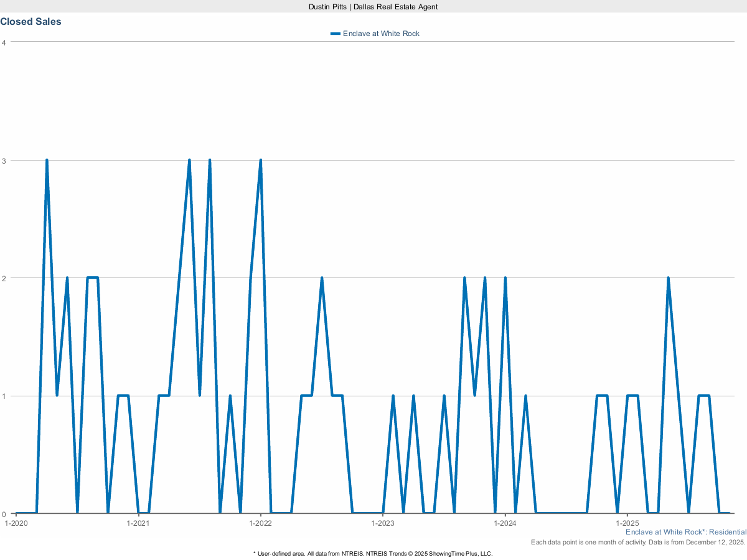This screenshot has width=747, height=560.
Task: Click the Closed Sales chart title
Action: (31, 22)
